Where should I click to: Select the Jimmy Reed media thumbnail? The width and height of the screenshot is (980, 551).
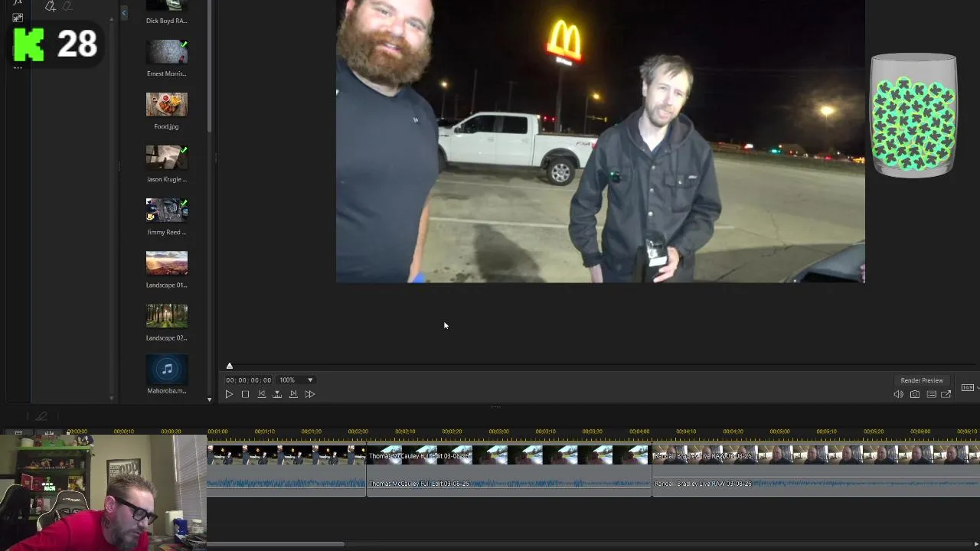[x=167, y=210]
